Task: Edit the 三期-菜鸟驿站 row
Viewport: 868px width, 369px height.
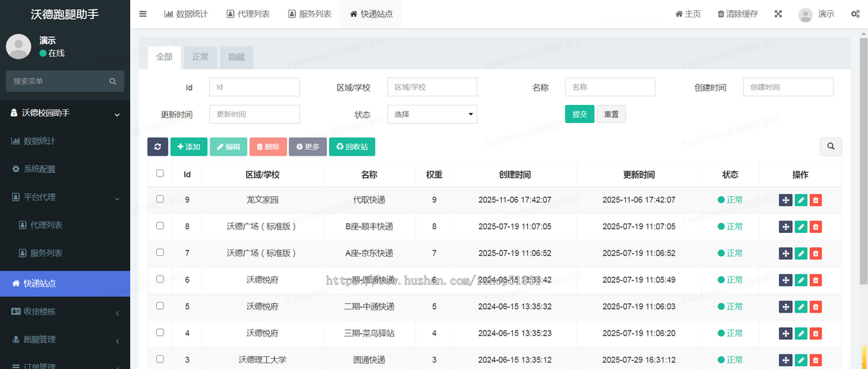Action: point(801,334)
